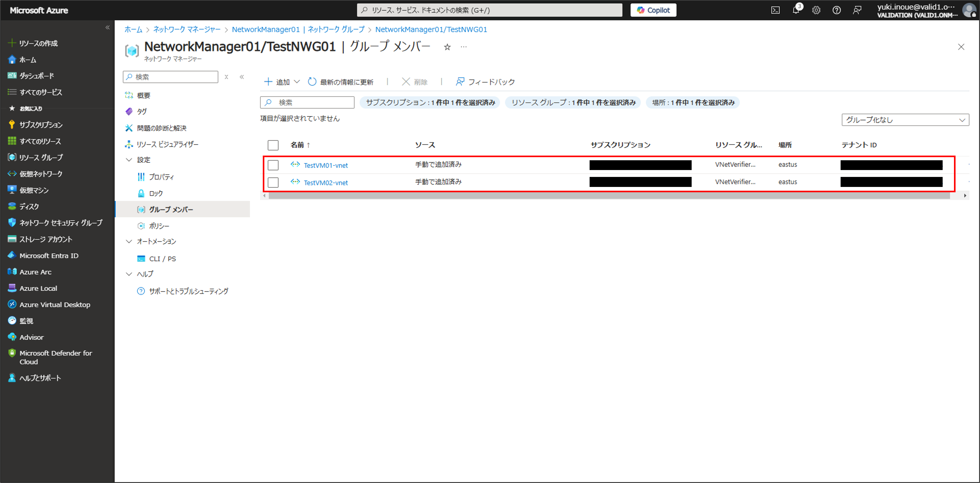Open グループ化なし grouping dropdown
Image resolution: width=980 pixels, height=483 pixels.
(906, 120)
